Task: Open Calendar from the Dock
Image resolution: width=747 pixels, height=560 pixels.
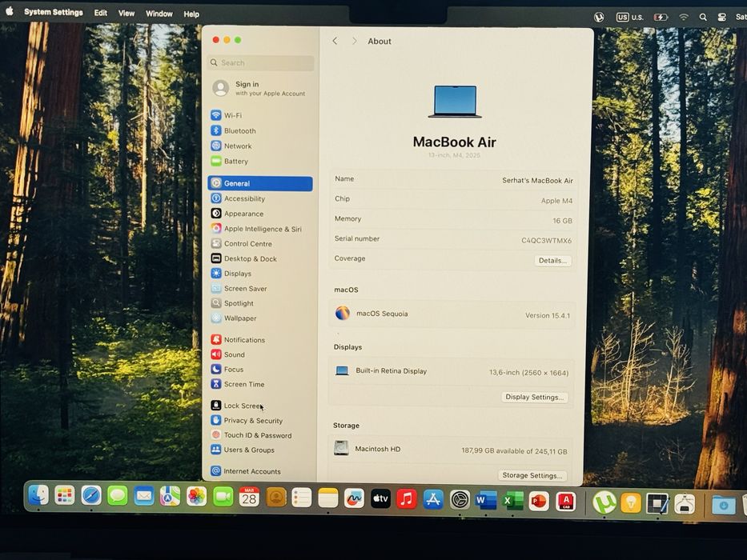Action: pyautogui.click(x=249, y=498)
